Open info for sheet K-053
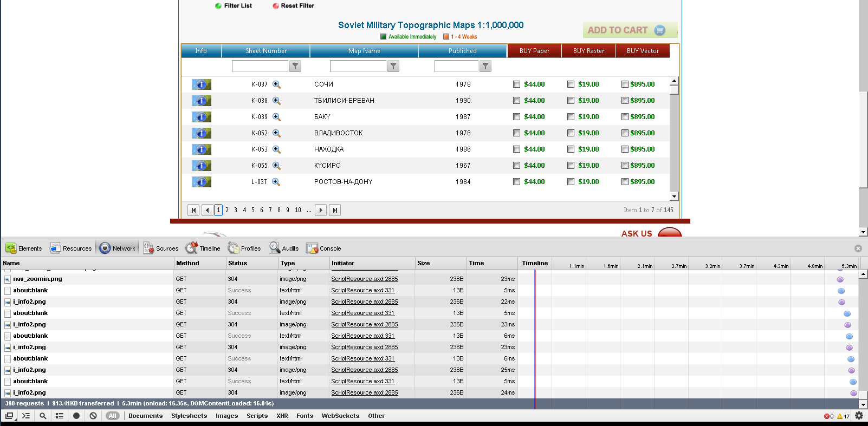The width and height of the screenshot is (868, 426). pyautogui.click(x=202, y=149)
